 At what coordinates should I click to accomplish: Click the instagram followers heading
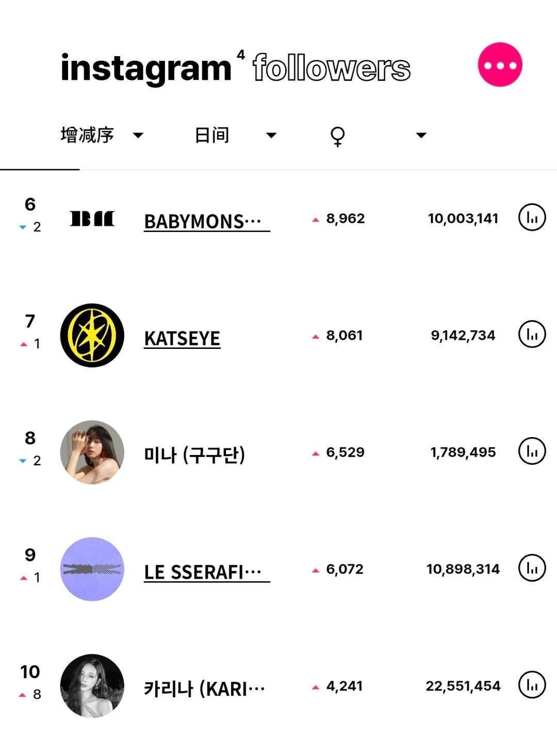point(235,68)
